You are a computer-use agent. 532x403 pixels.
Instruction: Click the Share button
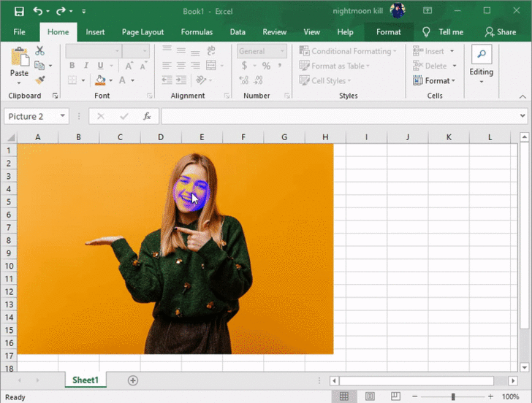tap(501, 32)
